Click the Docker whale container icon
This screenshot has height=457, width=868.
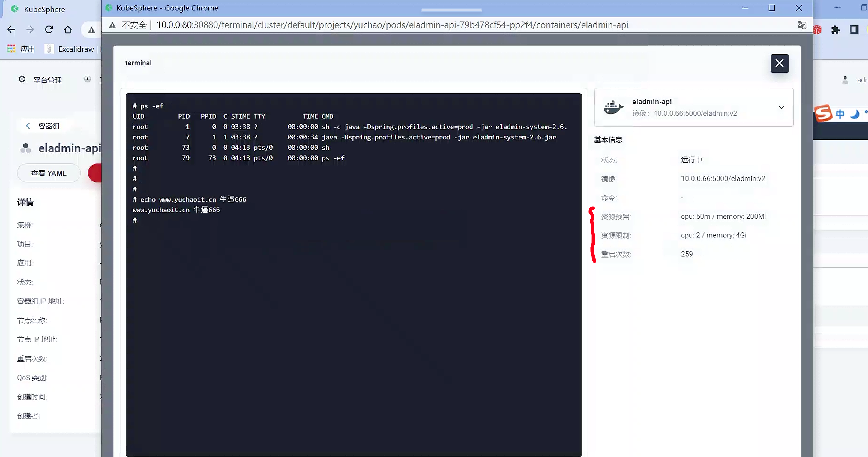click(x=613, y=108)
